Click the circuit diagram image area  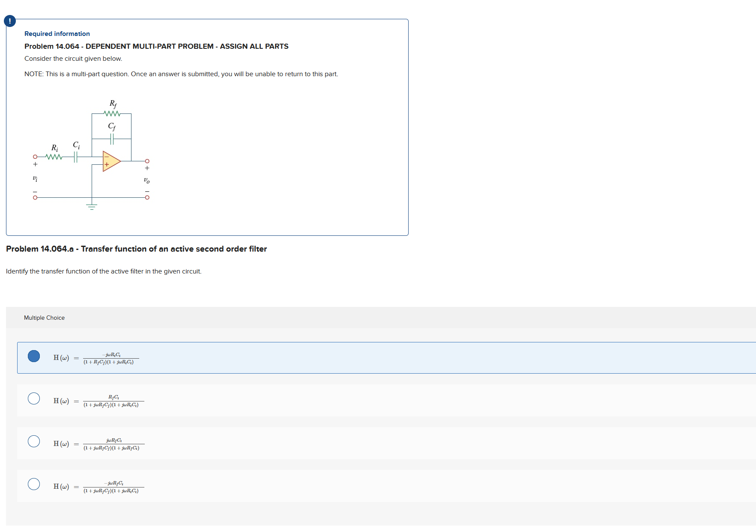coord(90,154)
